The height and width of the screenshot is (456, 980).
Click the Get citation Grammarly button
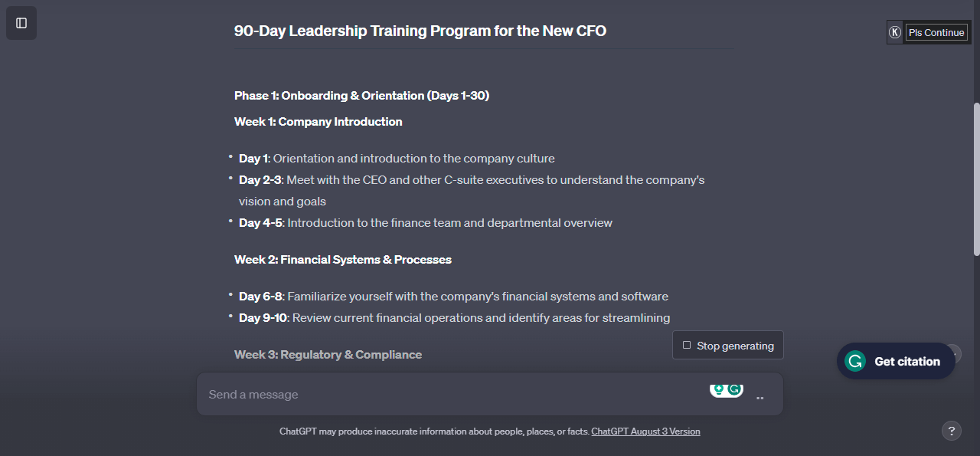[896, 361]
